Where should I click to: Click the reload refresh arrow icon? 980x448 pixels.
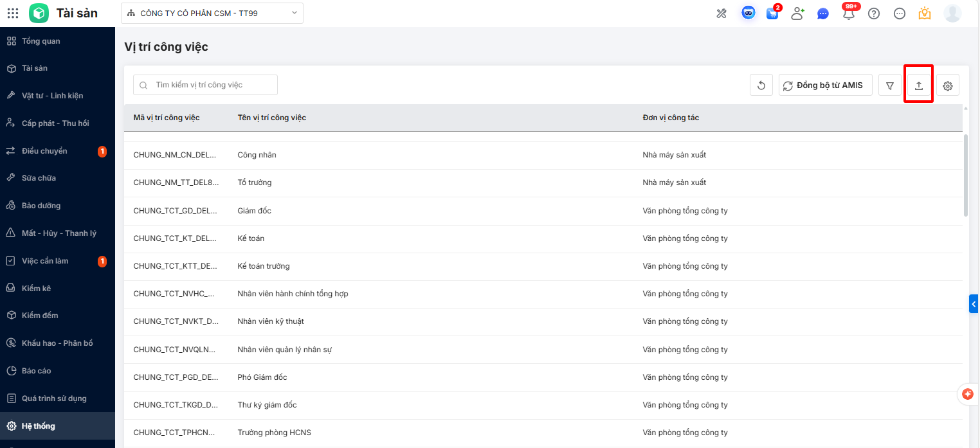[761, 85]
